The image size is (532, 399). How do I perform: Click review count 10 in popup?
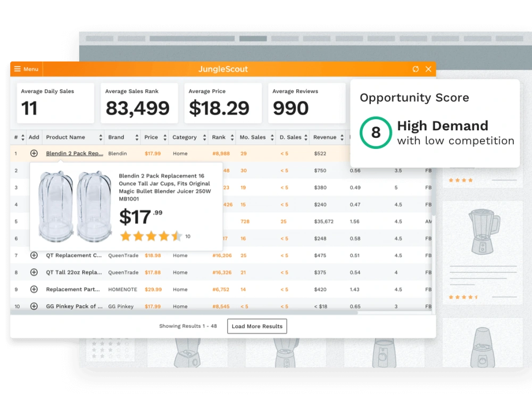(188, 237)
